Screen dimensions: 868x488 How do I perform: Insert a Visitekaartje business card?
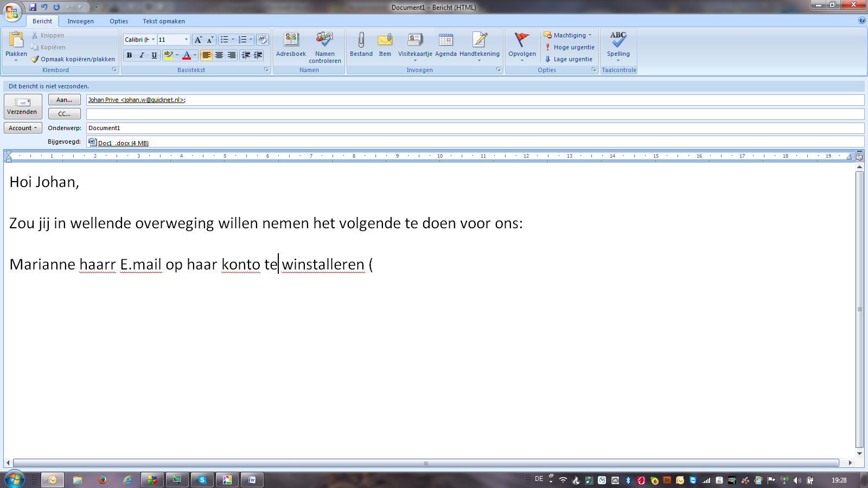click(x=415, y=44)
